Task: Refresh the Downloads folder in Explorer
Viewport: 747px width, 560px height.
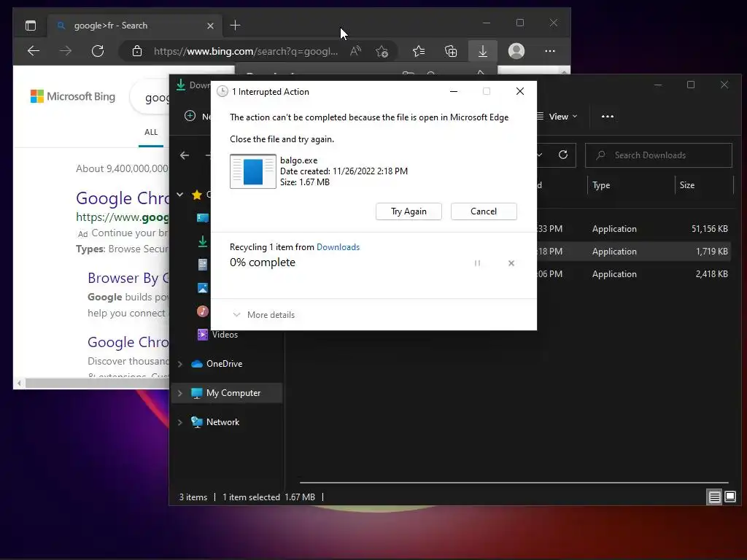Action: pos(563,155)
